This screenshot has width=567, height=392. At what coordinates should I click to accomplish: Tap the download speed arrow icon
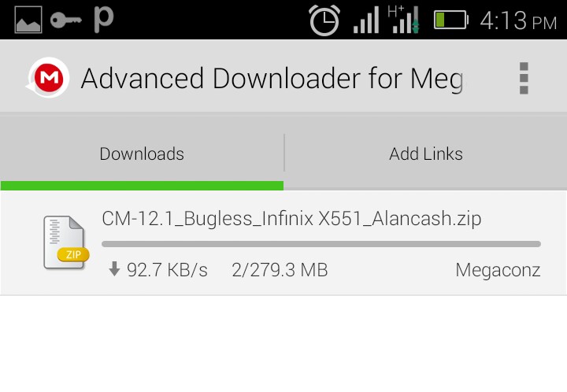(114, 269)
